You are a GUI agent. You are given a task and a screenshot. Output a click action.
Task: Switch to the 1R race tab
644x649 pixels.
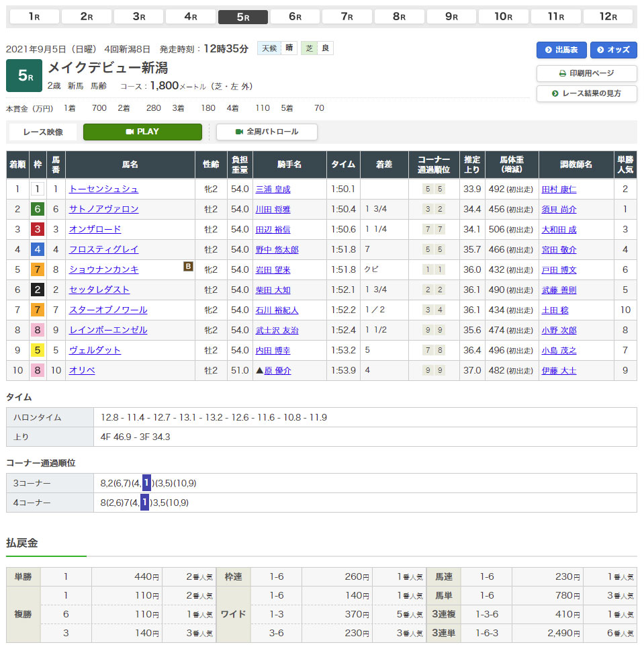pos(34,17)
